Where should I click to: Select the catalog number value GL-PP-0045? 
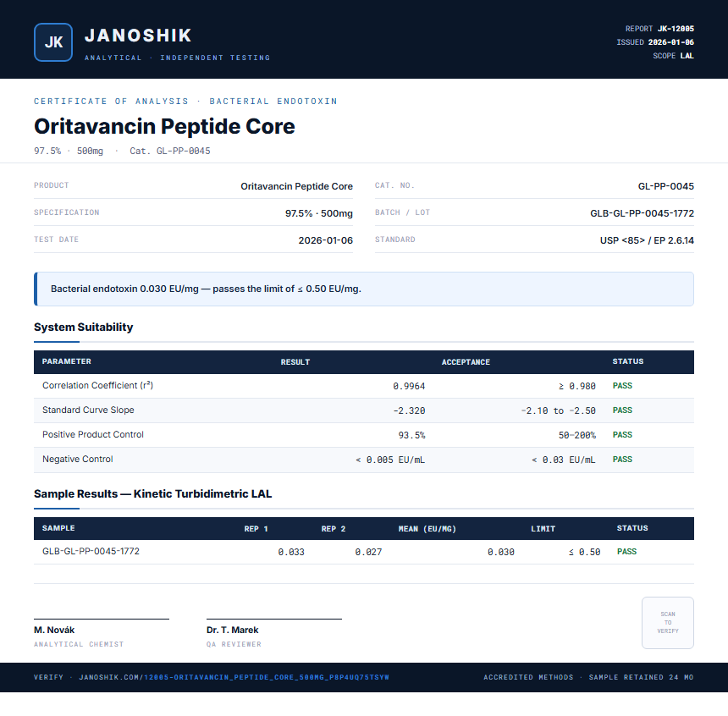pos(666,186)
